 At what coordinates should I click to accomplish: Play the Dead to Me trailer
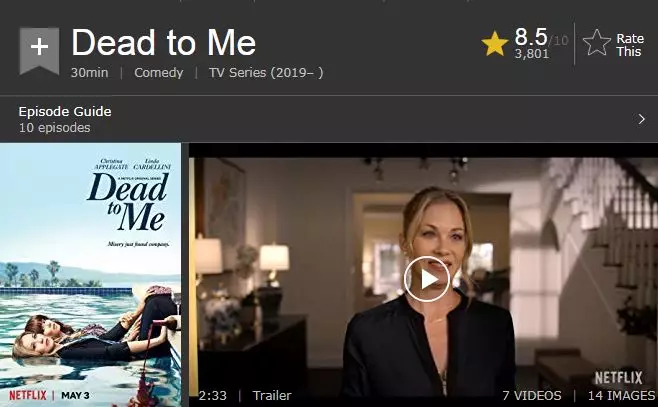coord(427,279)
